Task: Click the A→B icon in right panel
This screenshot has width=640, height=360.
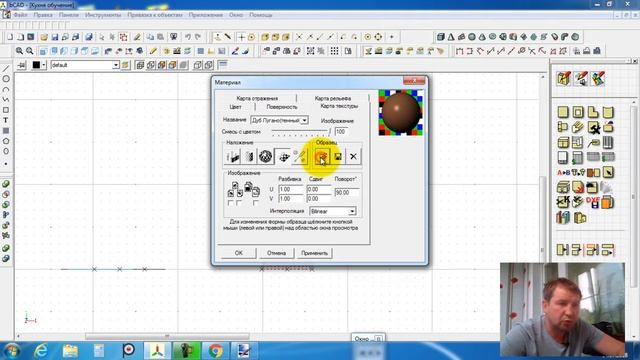Action: tap(564, 173)
